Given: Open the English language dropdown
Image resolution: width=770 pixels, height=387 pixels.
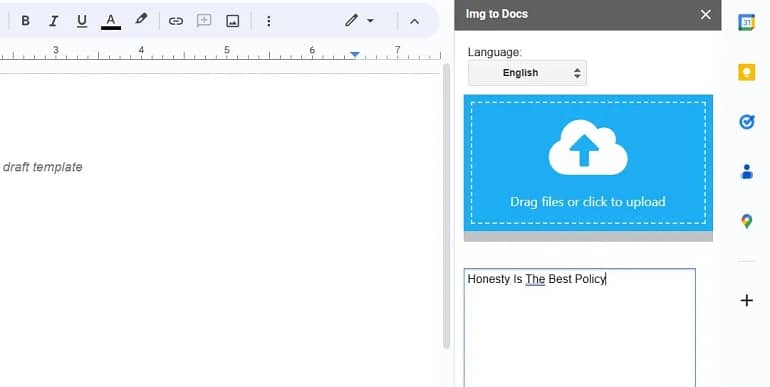Looking at the screenshot, I should [527, 73].
